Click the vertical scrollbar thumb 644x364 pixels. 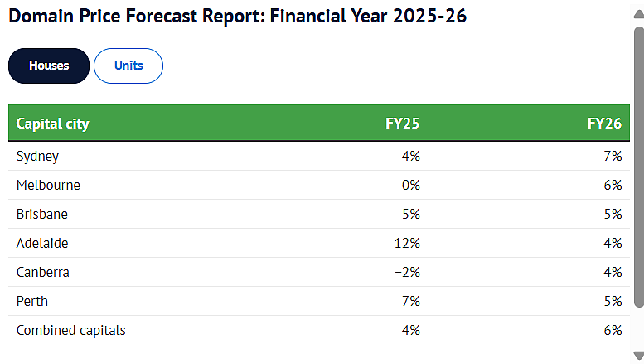(x=639, y=167)
